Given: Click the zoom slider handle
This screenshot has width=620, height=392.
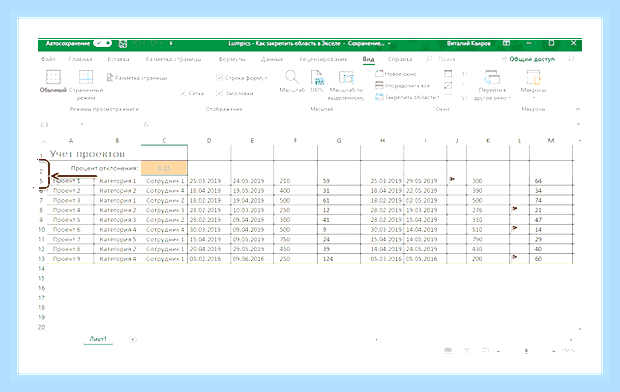Looking at the screenshot, I should [526, 351].
